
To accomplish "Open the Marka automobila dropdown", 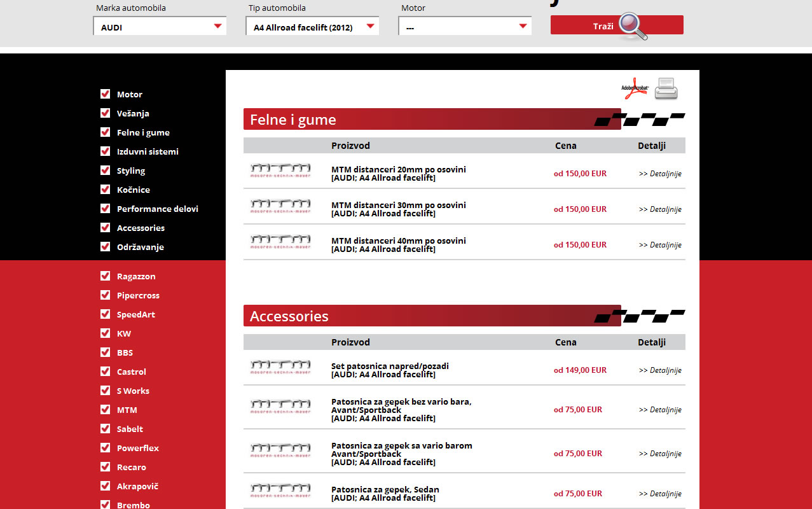I will point(160,27).
